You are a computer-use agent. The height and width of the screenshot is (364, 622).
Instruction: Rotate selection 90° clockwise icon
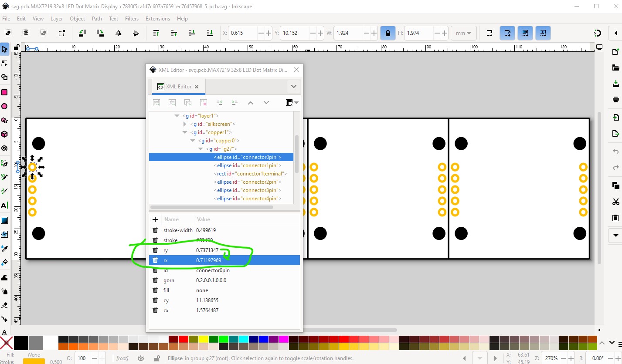pos(100,33)
